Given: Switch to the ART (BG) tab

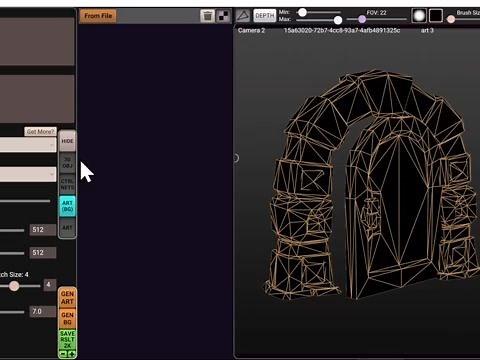Looking at the screenshot, I should click(x=67, y=206).
